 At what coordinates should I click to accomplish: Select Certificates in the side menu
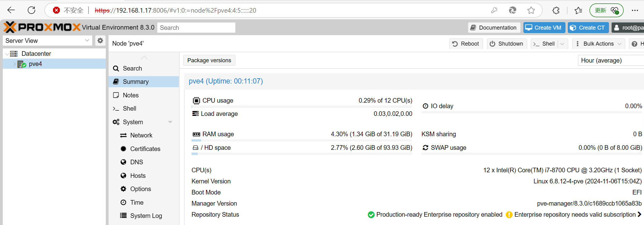tap(145, 149)
